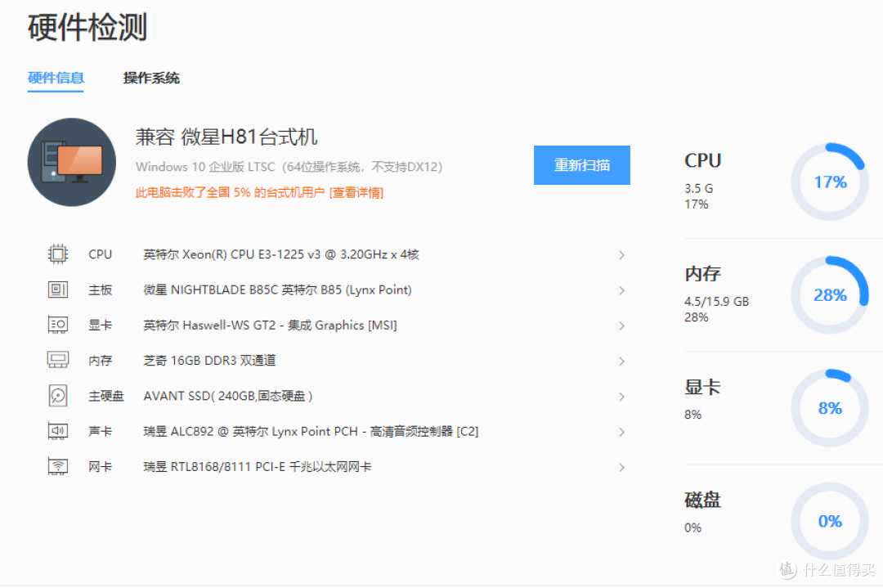This screenshot has width=883, height=588.
Task: Click the disk 0% usage ring
Action: (830, 521)
